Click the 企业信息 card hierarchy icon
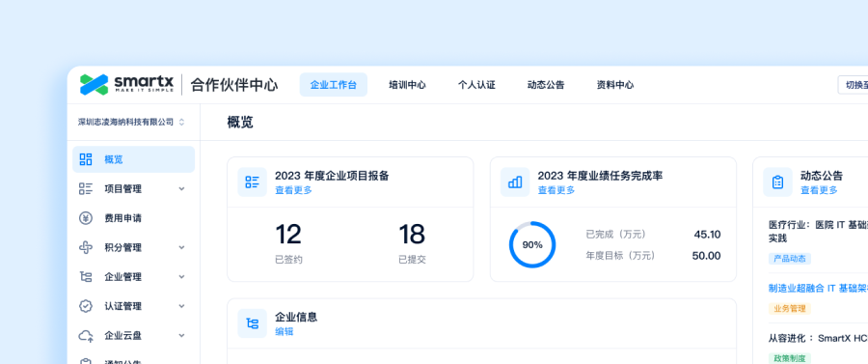Screen dimensions: 868x364 (x=253, y=323)
